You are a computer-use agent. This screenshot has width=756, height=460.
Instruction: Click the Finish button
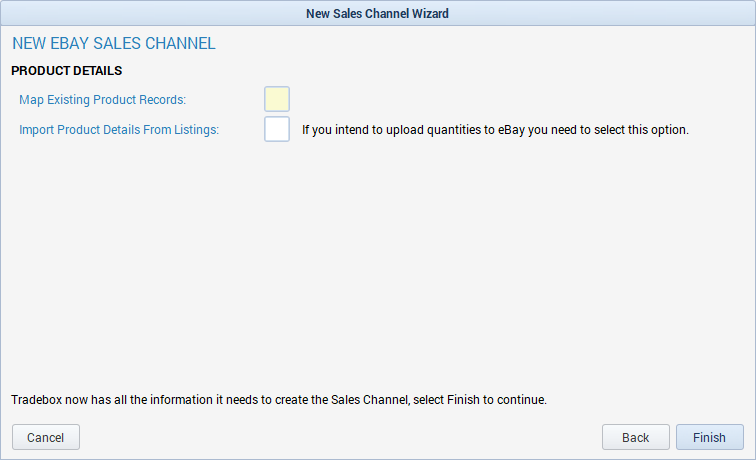(x=710, y=437)
